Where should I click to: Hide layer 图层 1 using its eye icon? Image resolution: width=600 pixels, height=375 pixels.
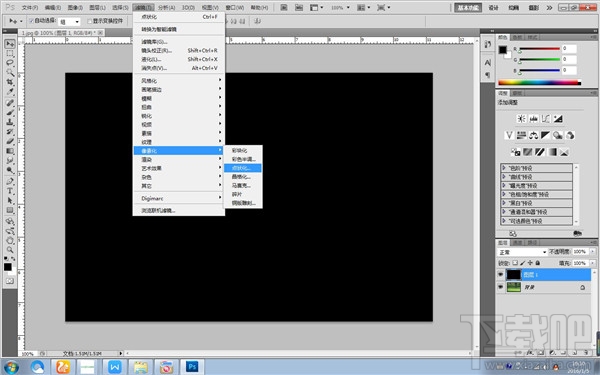click(501, 274)
